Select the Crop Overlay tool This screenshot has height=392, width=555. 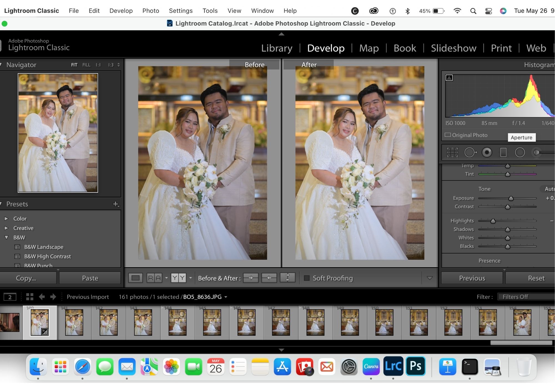(x=452, y=152)
